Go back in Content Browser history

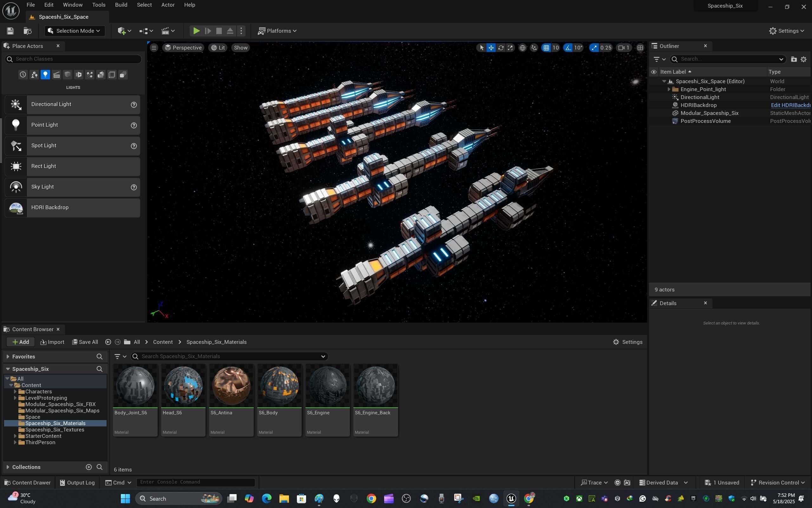point(108,342)
